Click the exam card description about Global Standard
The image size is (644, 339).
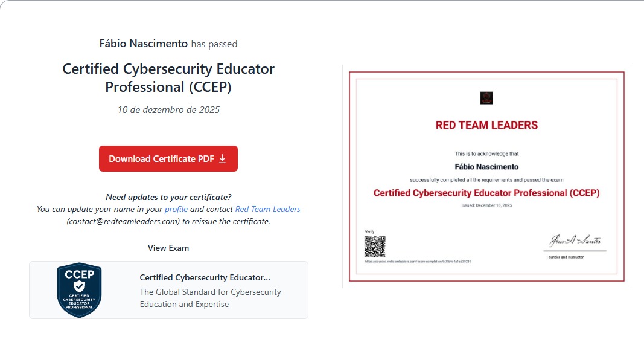(x=210, y=298)
